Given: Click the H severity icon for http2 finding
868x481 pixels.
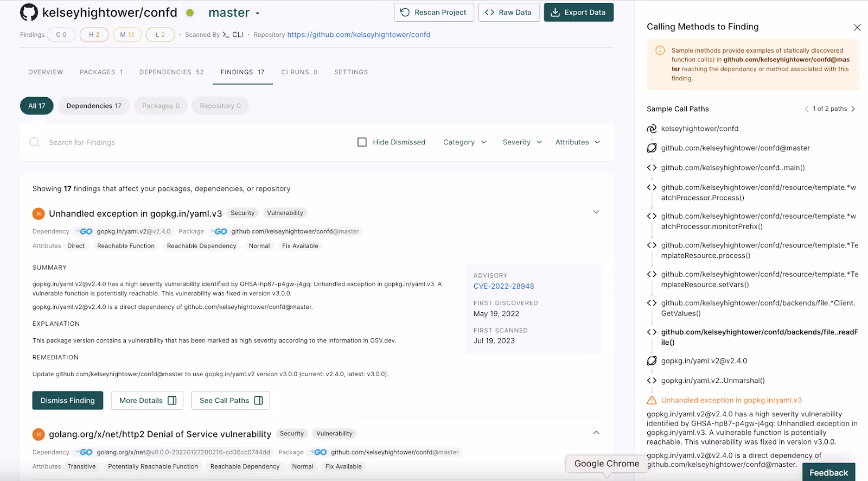Looking at the screenshot, I should (x=39, y=434).
